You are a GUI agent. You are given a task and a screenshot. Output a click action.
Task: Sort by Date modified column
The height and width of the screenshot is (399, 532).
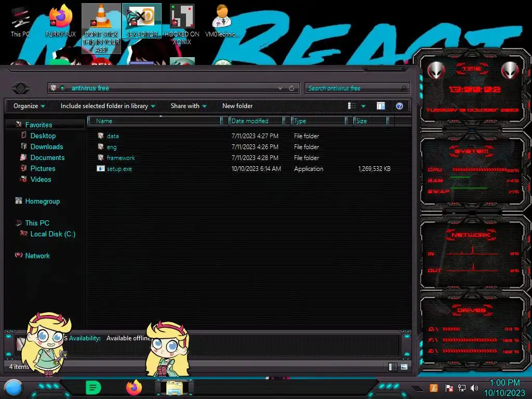pyautogui.click(x=257, y=121)
